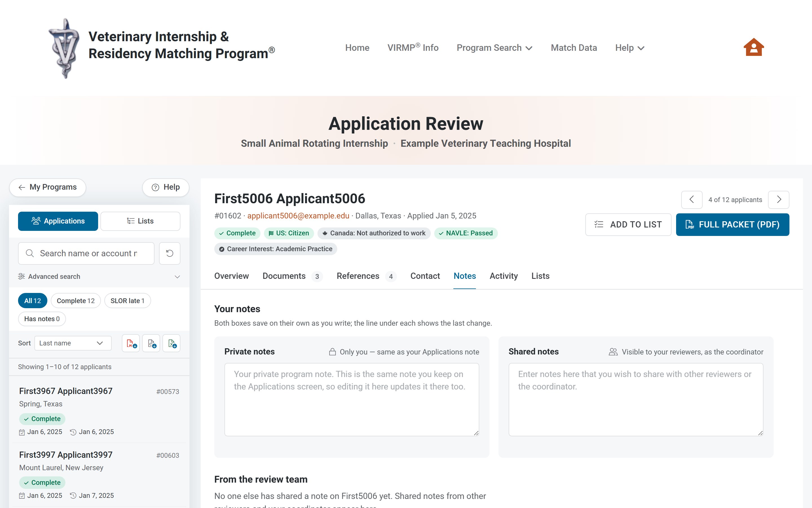The image size is (812, 508).
Task: Switch to the Activity tab
Action: pyautogui.click(x=503, y=276)
